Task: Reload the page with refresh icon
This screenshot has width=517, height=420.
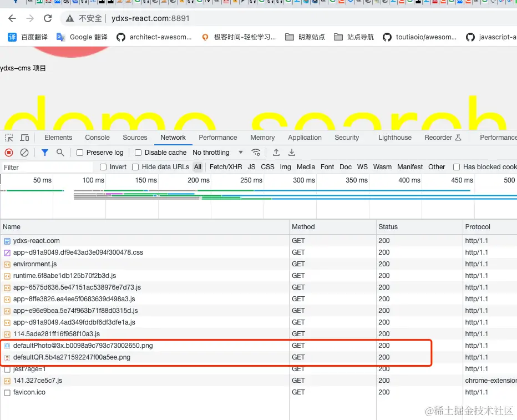Action: pos(48,18)
